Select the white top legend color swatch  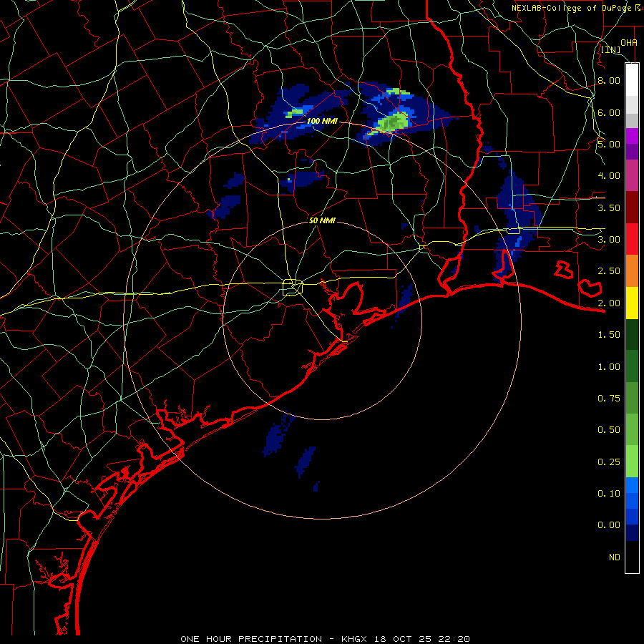coord(632,79)
